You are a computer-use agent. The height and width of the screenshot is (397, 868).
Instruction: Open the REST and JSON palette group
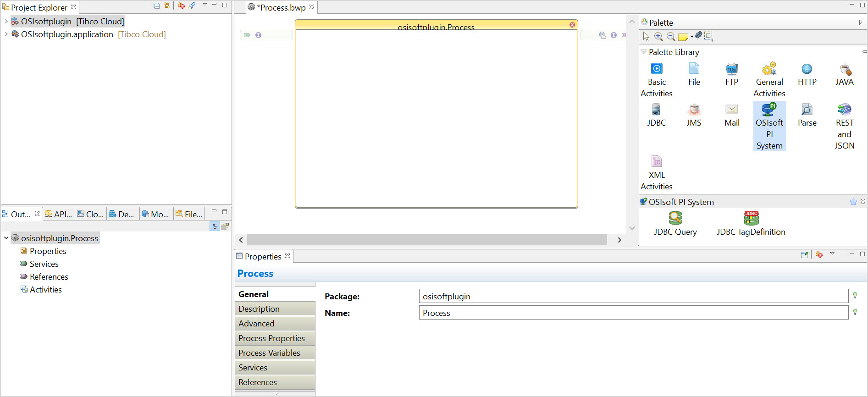coord(845,127)
